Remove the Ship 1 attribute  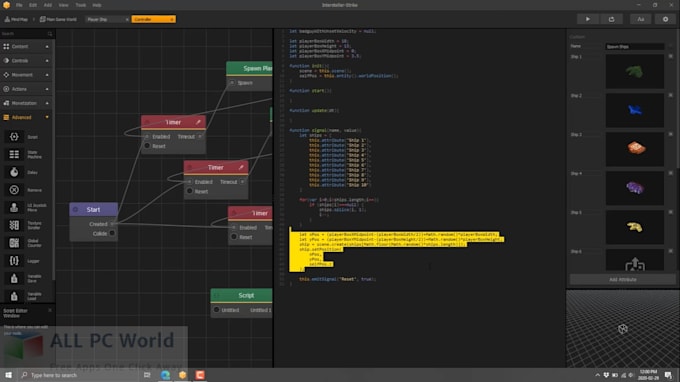(670, 56)
